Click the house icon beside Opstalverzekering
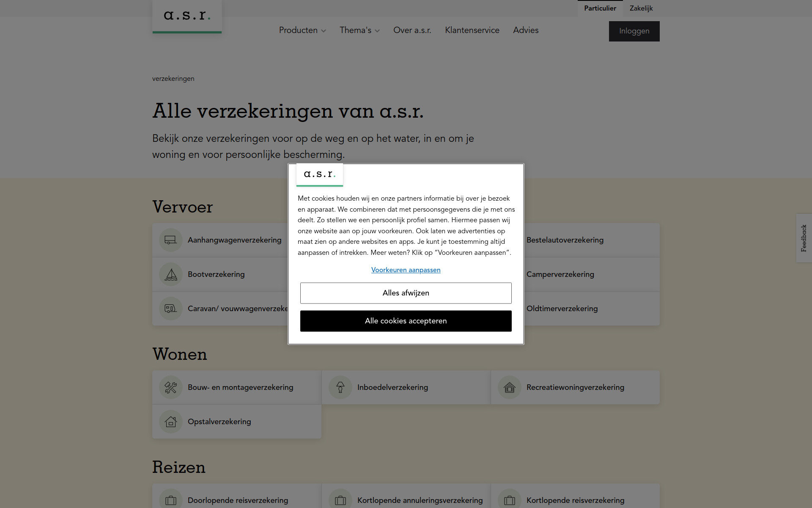The image size is (812, 508). [170, 422]
